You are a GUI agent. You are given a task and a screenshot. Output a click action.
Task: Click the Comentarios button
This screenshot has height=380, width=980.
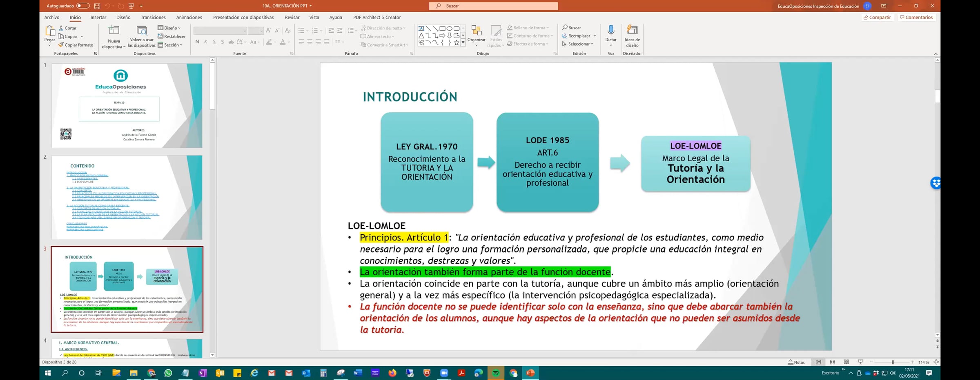[916, 18]
